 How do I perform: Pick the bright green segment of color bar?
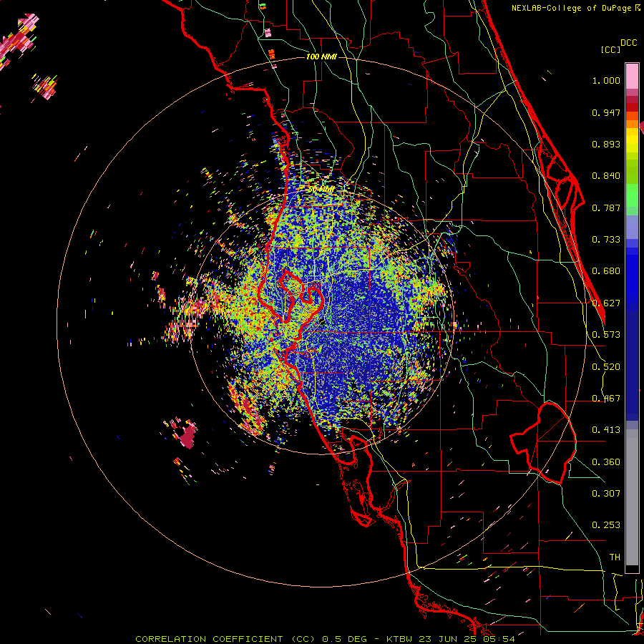632,195
